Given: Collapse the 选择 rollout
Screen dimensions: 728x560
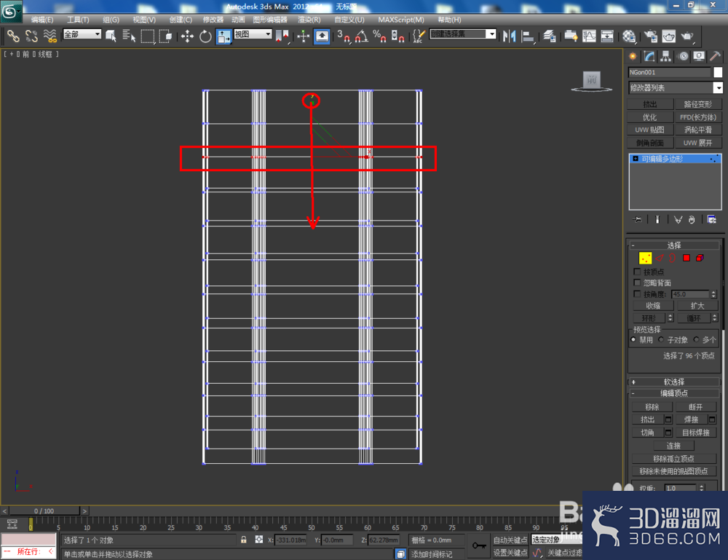Looking at the screenshot, I should pos(673,245).
